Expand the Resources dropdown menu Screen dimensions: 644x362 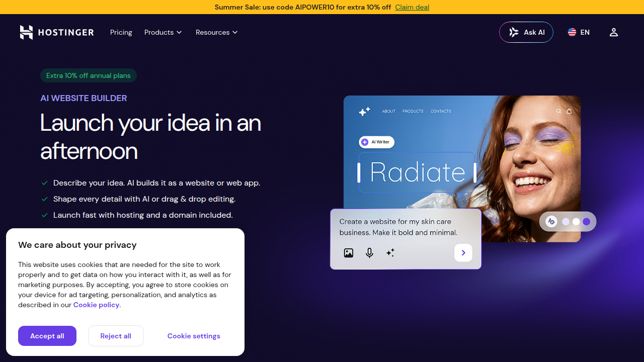click(x=217, y=32)
